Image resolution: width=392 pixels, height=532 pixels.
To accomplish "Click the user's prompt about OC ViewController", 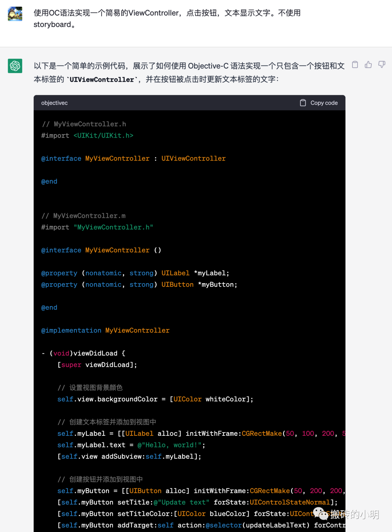I will coord(167,19).
